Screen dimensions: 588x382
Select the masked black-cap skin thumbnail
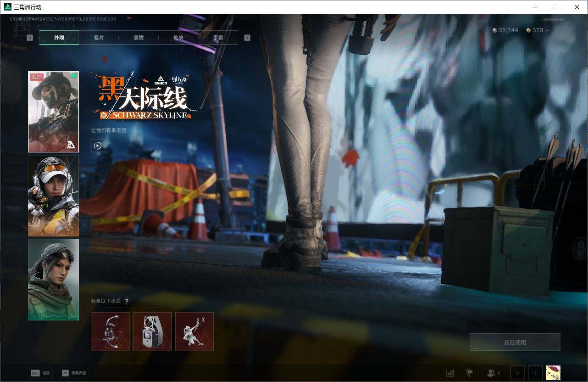coord(53,112)
